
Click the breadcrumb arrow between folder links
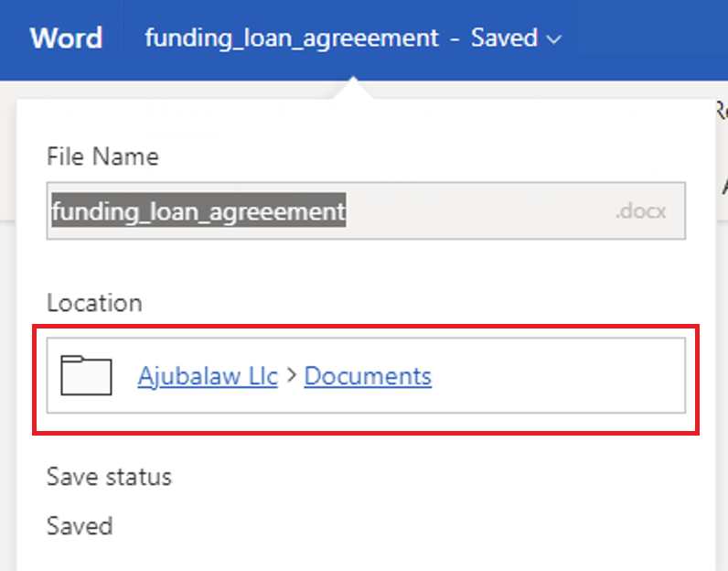point(291,376)
